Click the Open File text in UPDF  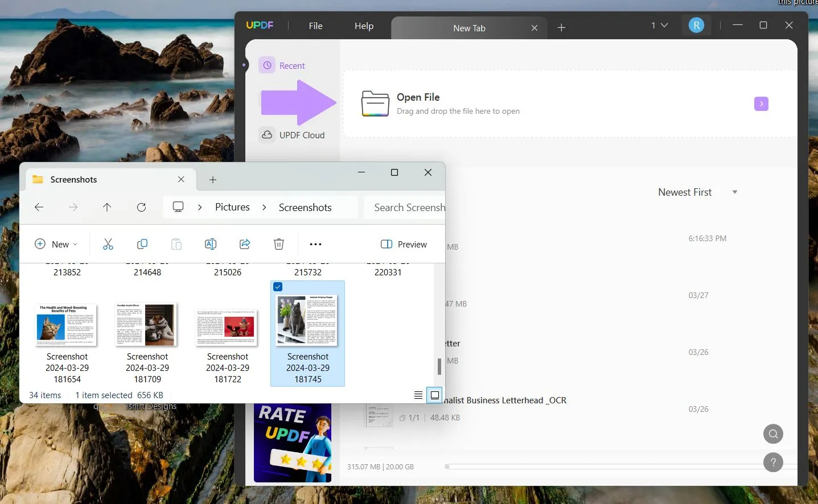418,97
